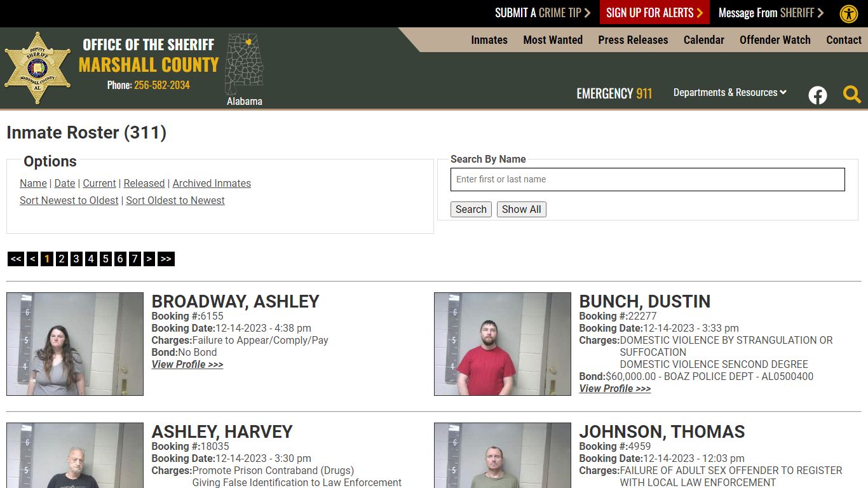
Task: Select Sort Newest to Oldest
Action: [69, 200]
